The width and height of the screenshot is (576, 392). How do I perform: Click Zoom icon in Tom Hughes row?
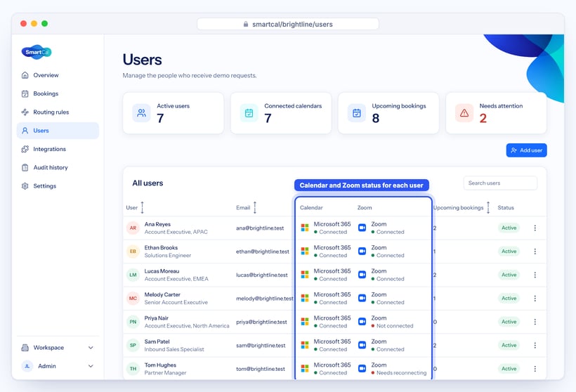(x=362, y=368)
